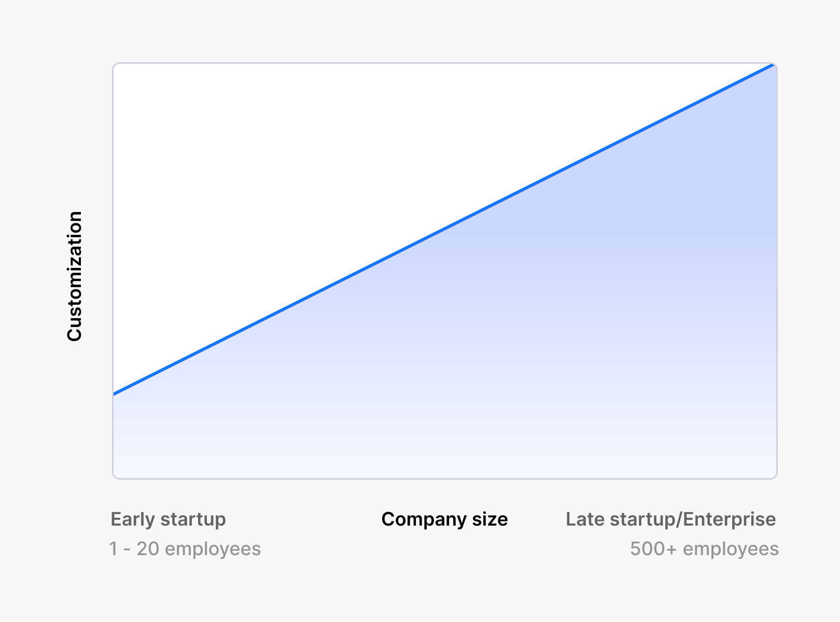Click the word Early in left label
840x622 pixels.
click(133, 519)
